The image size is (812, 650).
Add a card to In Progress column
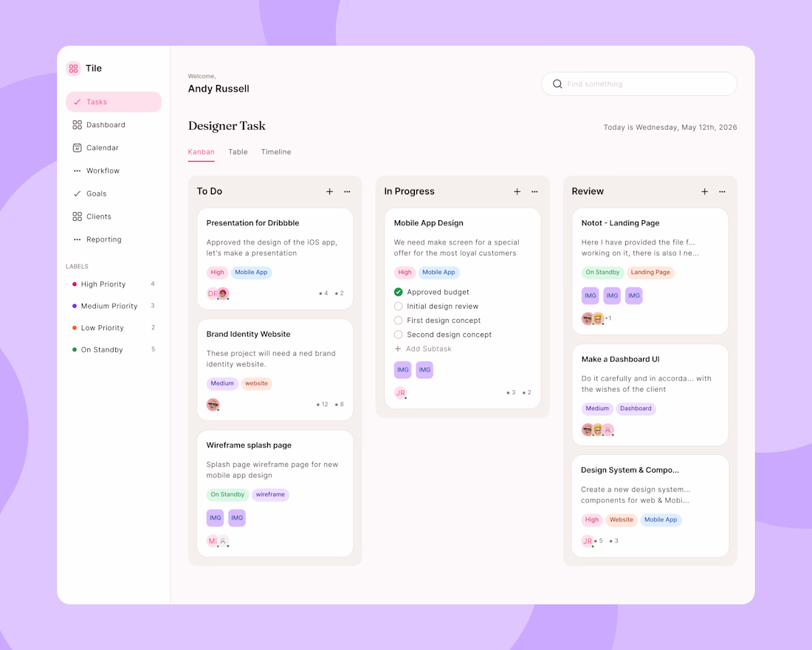coord(517,192)
